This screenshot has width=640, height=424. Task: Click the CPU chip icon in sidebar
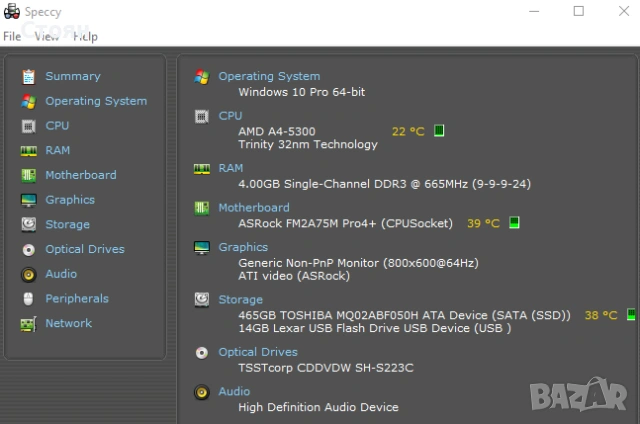[29, 127]
